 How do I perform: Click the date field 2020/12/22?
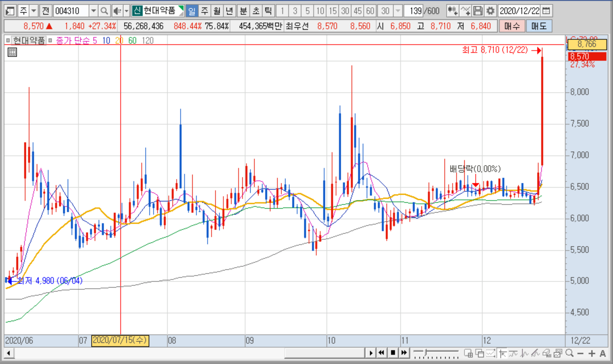[519, 11]
